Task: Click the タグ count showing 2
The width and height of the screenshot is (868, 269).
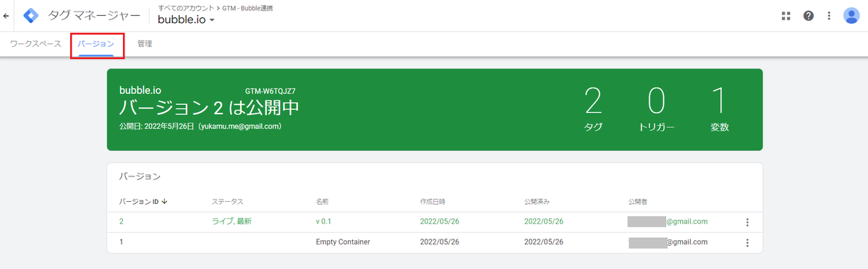Action: click(x=593, y=109)
